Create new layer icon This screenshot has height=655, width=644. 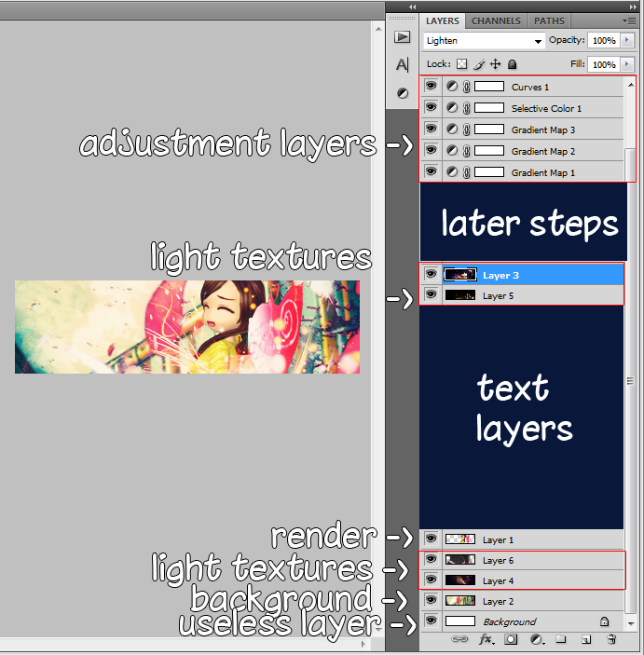[586, 639]
